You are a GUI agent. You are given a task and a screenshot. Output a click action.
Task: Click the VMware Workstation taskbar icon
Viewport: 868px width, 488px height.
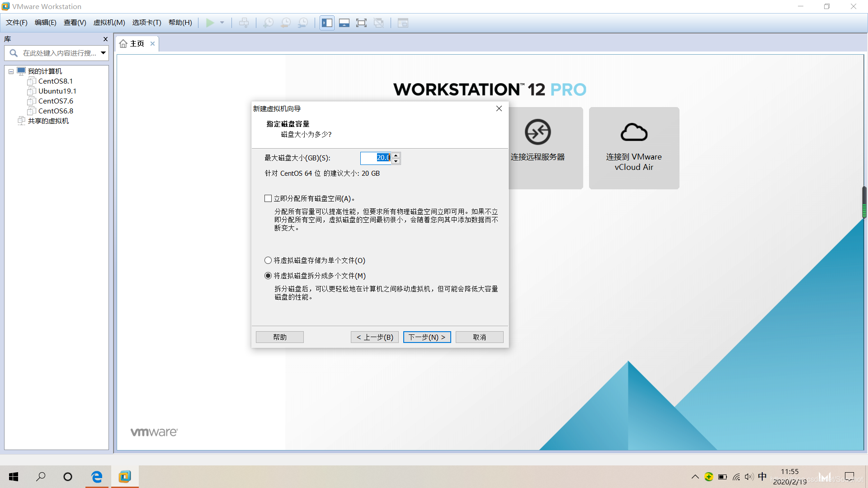(x=125, y=477)
